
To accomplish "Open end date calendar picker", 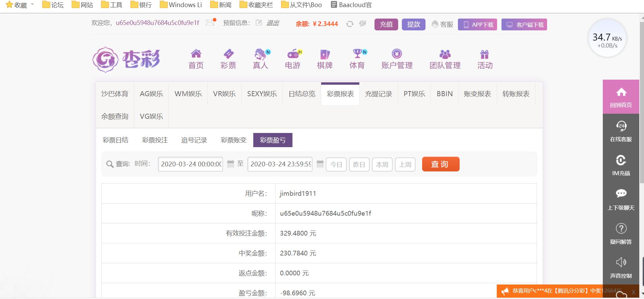I will coord(320,164).
